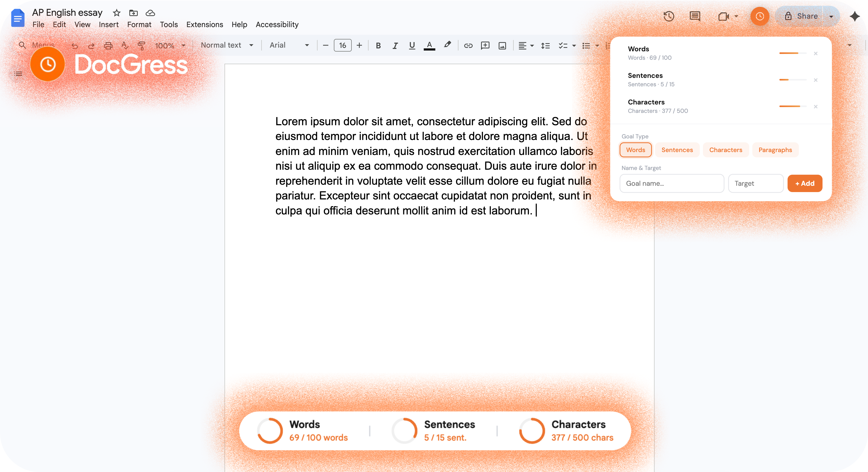Image resolution: width=868 pixels, height=472 pixels.
Task: Insert a link
Action: 468,46
